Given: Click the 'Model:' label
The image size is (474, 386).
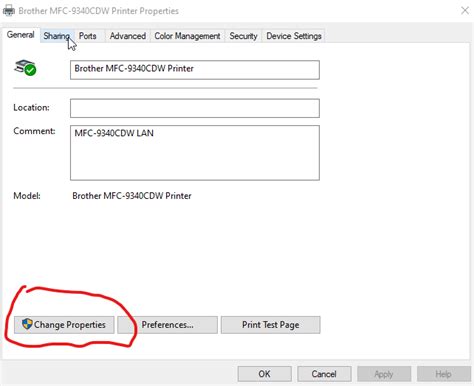Looking at the screenshot, I should click(27, 196).
